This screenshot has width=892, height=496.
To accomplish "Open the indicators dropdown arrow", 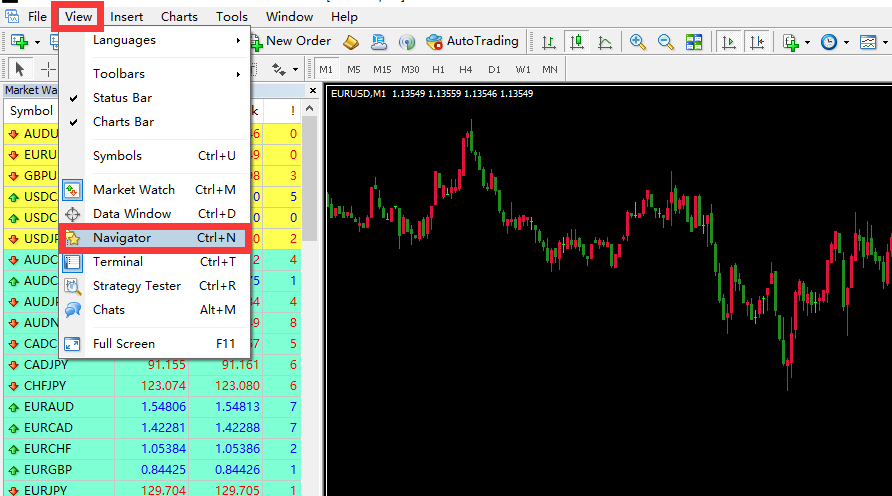I will [x=807, y=42].
